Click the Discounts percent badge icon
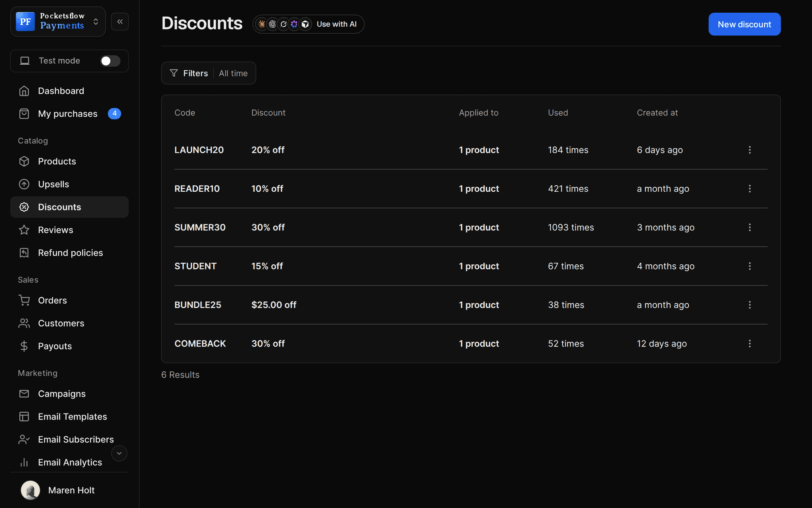This screenshot has width=812, height=508. coord(24,207)
